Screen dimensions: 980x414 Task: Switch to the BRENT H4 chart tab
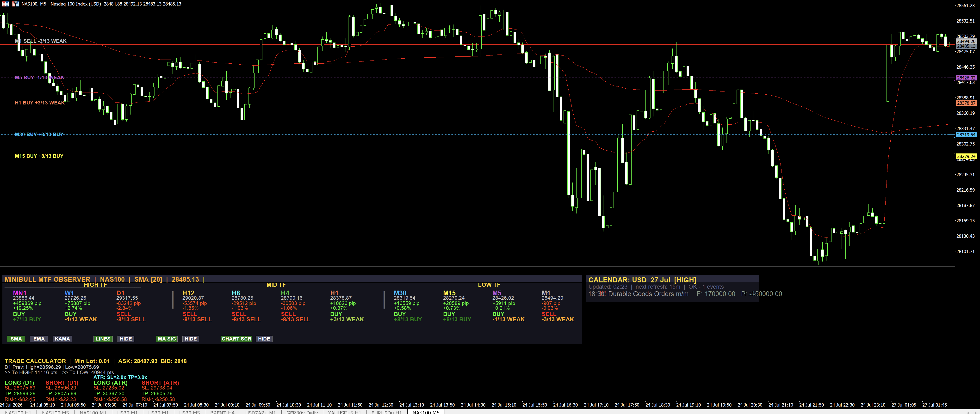click(x=222, y=412)
